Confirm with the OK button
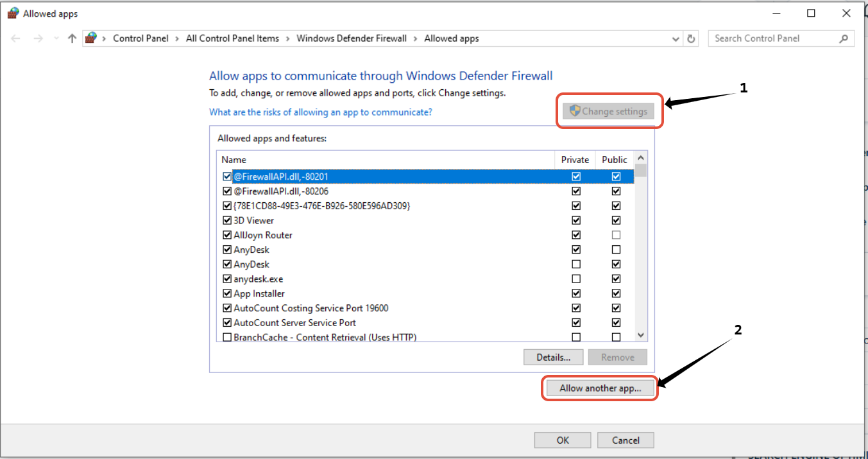868x459 pixels. pyautogui.click(x=563, y=440)
